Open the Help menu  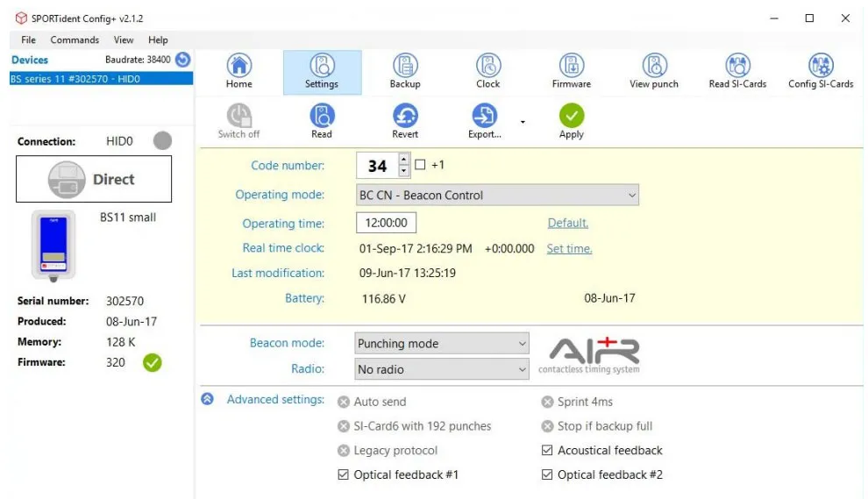coord(158,39)
